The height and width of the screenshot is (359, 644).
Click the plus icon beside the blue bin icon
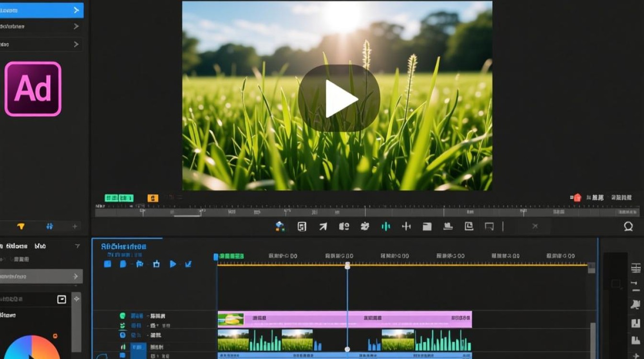(x=75, y=226)
